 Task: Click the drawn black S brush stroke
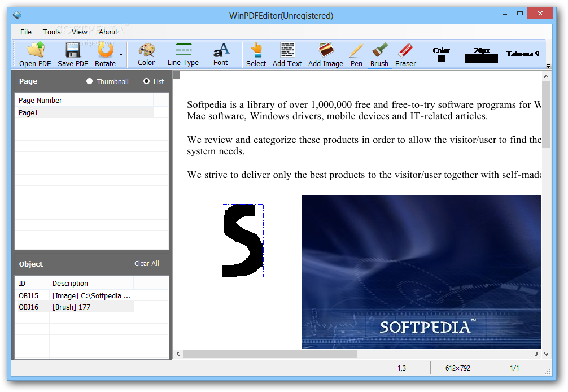click(x=242, y=241)
